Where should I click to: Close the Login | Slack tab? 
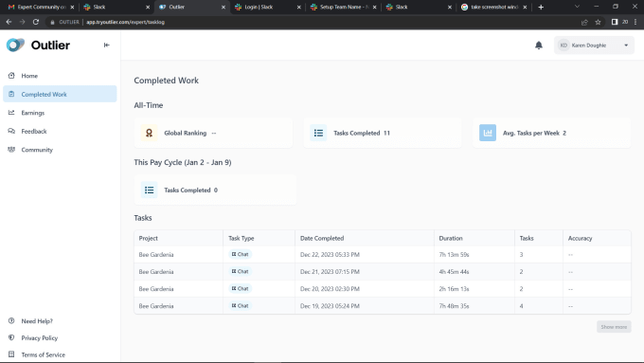coord(299,7)
